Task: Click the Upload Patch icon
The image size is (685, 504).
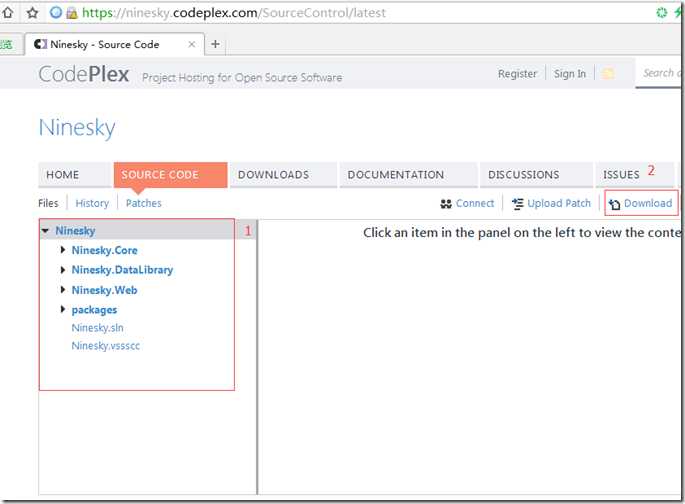Action: [x=518, y=204]
